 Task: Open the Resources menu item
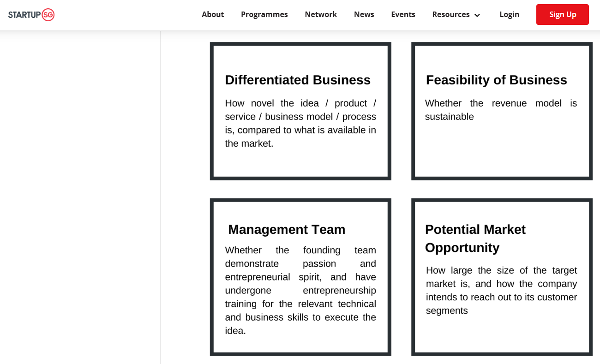click(x=450, y=15)
